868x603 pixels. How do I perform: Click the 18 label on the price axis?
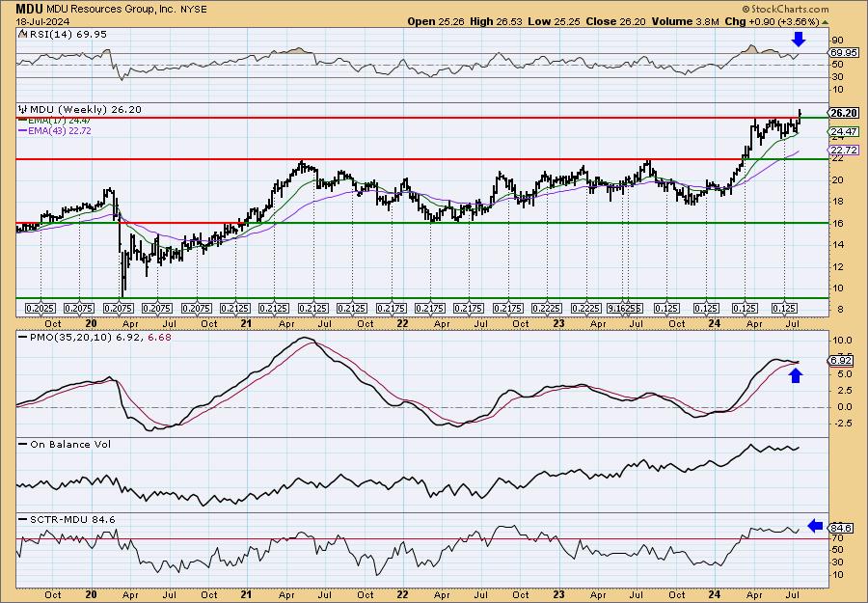pyautogui.click(x=837, y=202)
